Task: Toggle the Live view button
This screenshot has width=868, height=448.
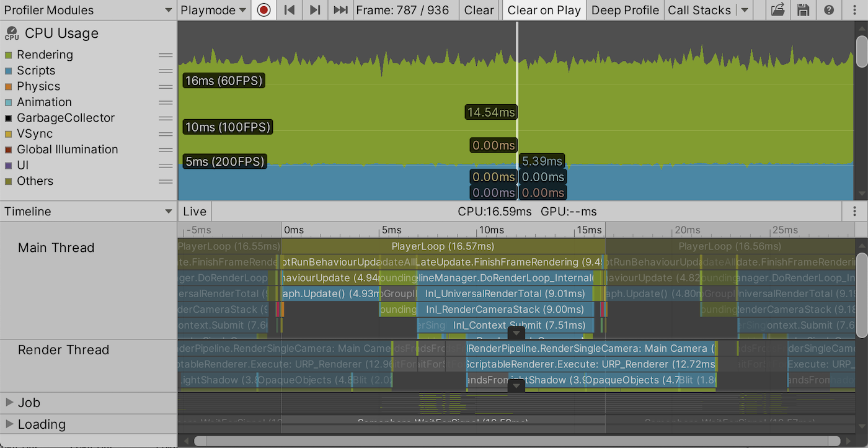Action: (195, 212)
